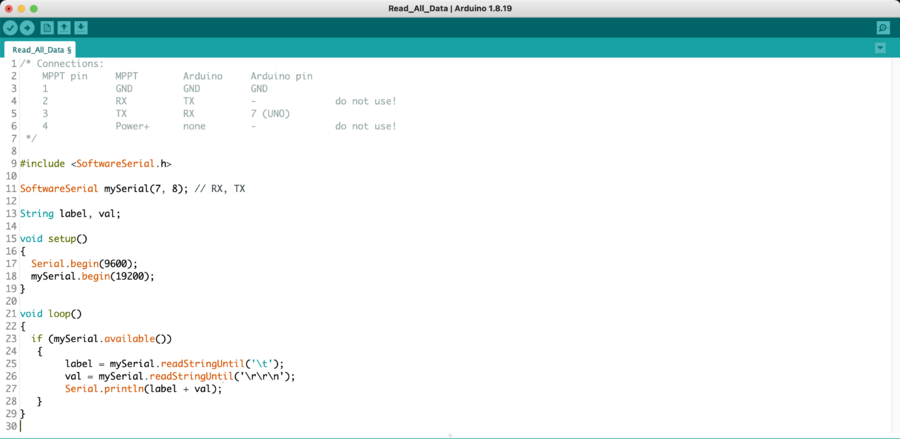This screenshot has height=439, width=900.
Task: Click the mySerial.begin(19200) statement
Action: point(93,276)
